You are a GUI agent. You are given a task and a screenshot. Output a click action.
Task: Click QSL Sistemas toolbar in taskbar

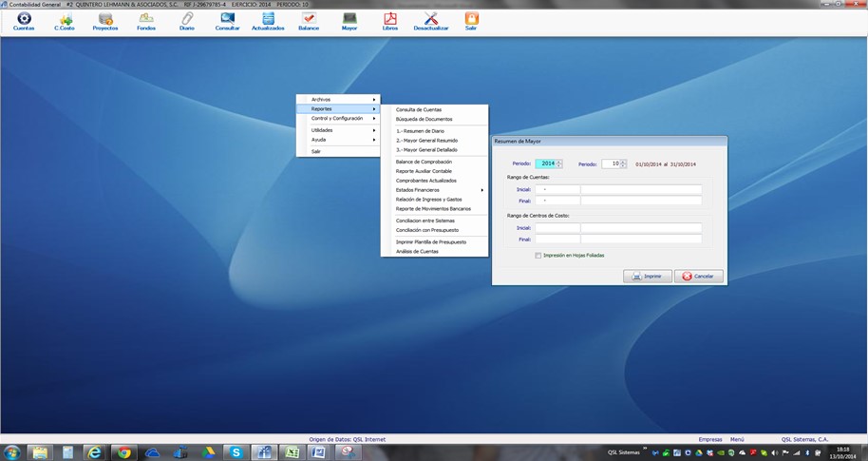623,452
